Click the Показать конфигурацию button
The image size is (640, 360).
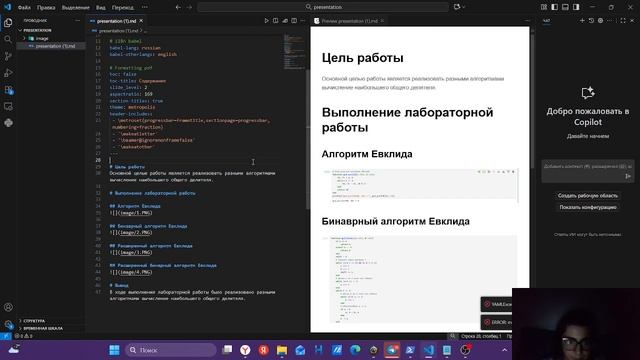(588, 207)
